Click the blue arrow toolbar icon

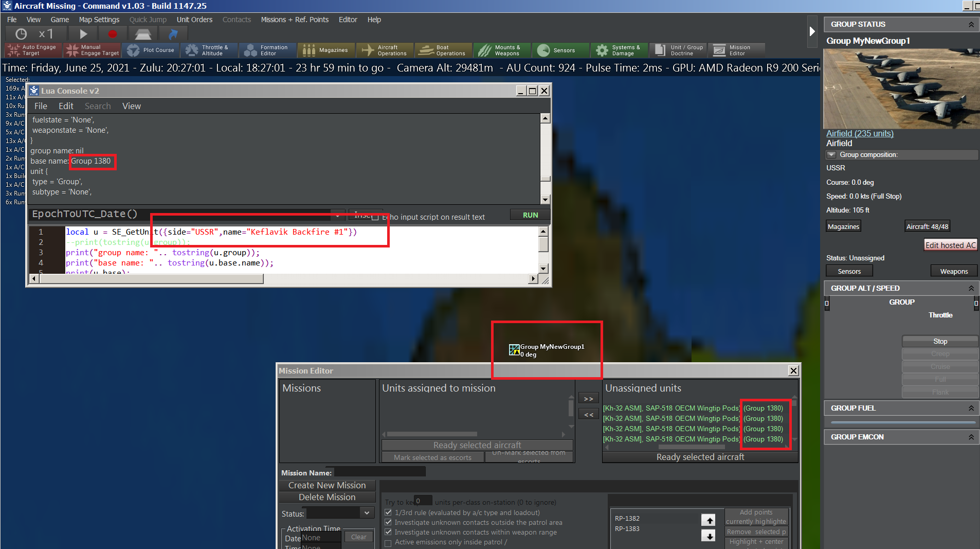tap(173, 34)
